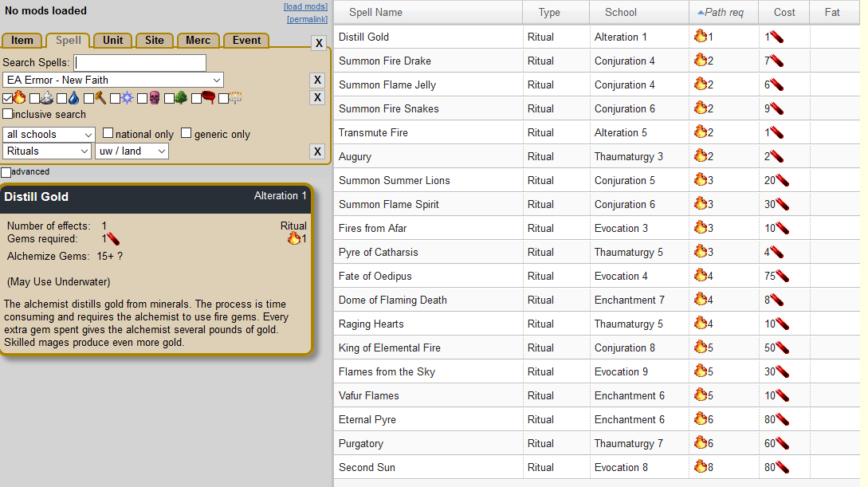Screen dimensions: 868x487
Task: Click the fire path icon in Eternal Pyre row
Action: [x=701, y=419]
